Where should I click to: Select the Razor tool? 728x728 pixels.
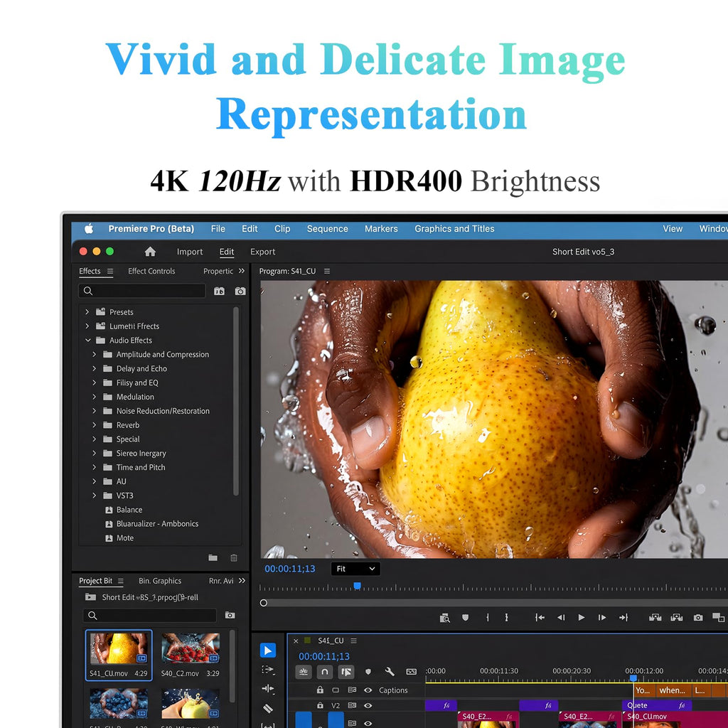click(268, 709)
